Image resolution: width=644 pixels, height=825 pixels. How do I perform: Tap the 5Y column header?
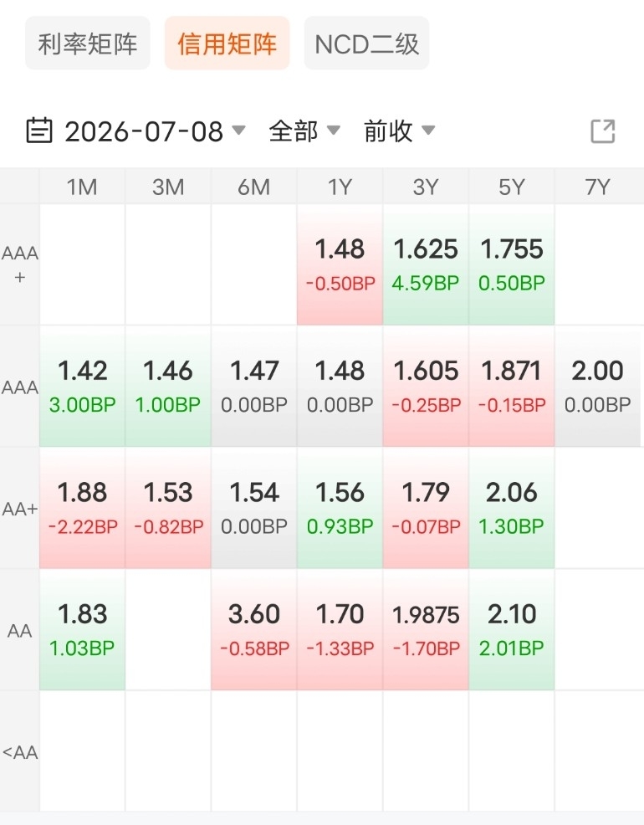click(x=512, y=187)
